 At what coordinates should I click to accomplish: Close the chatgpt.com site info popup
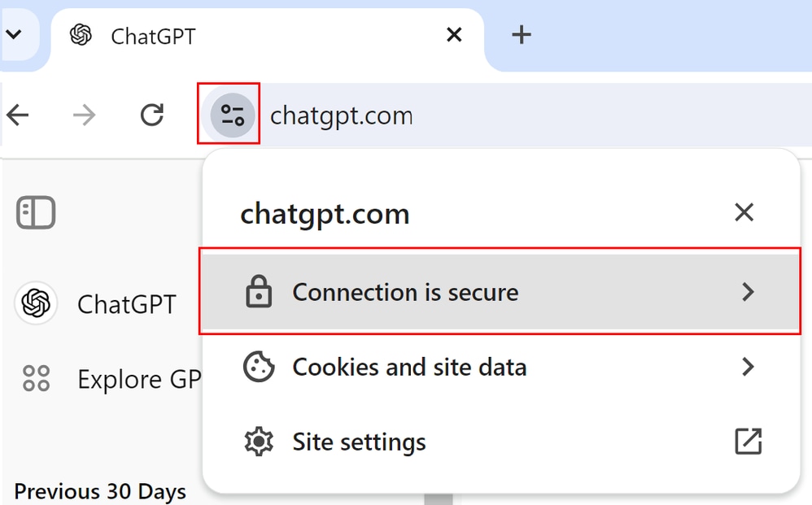coord(744,212)
